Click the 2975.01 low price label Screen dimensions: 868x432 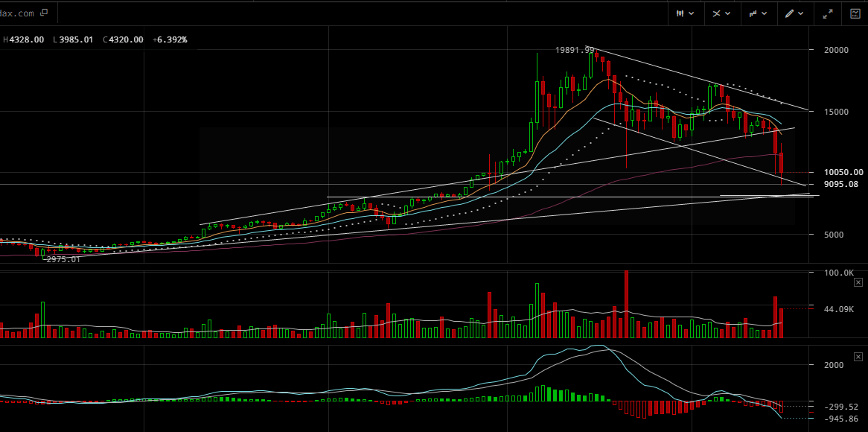[x=62, y=260]
